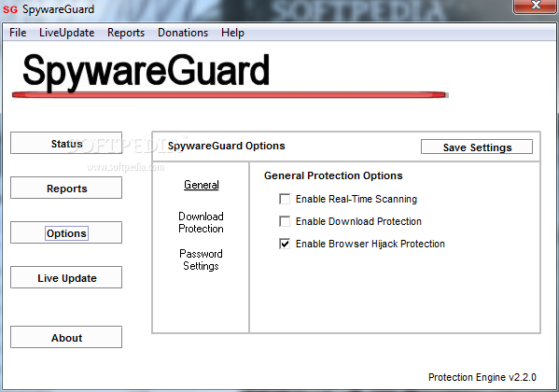Image resolution: width=559 pixels, height=392 pixels.
Task: Open the About sidebar button
Action: pos(66,337)
